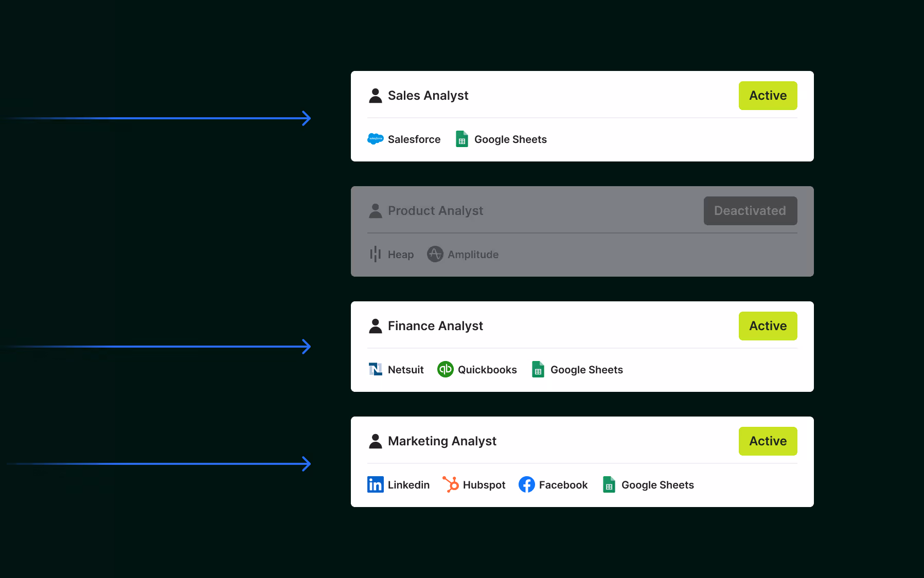Select the Facebook logo icon
The height and width of the screenshot is (578, 924).
[x=526, y=484]
